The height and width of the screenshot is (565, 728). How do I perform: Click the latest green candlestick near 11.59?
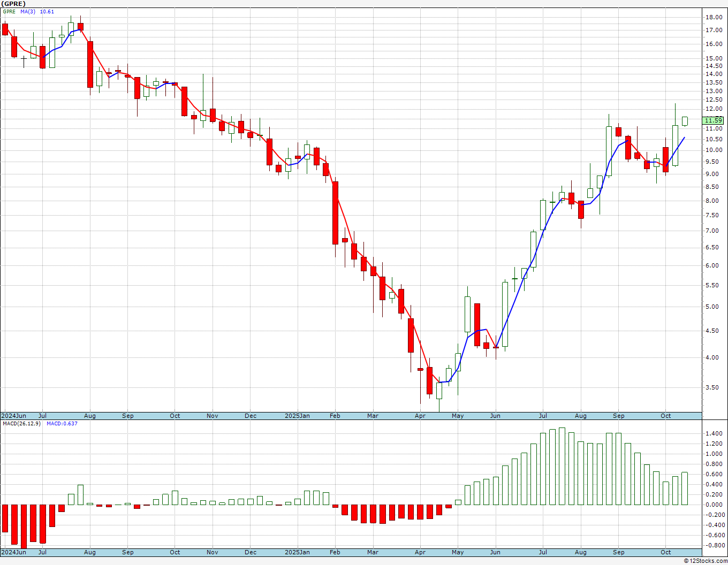click(x=685, y=121)
